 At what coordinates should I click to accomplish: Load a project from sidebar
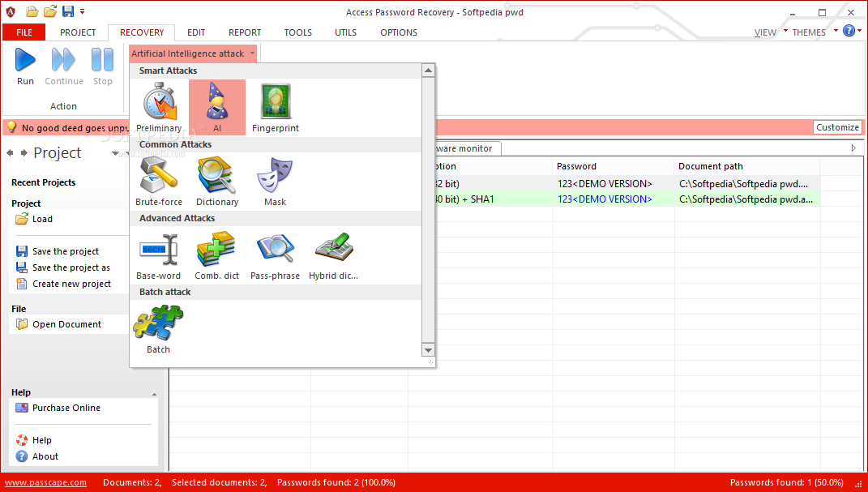[34, 219]
